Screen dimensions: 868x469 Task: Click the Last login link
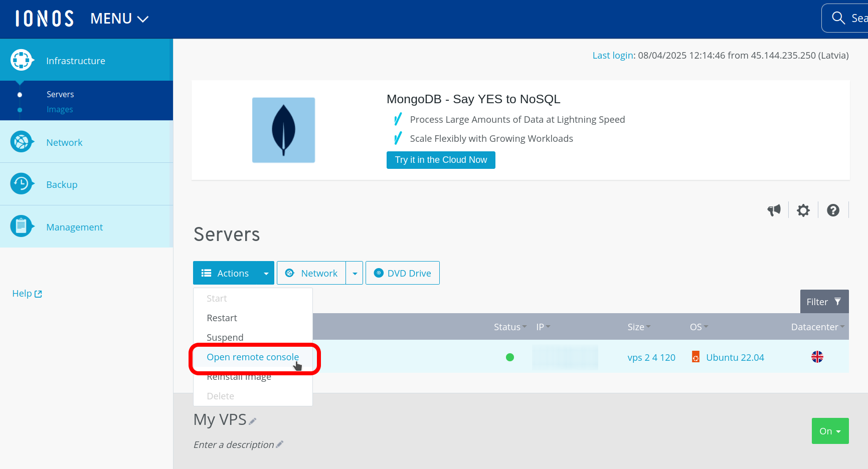point(613,56)
